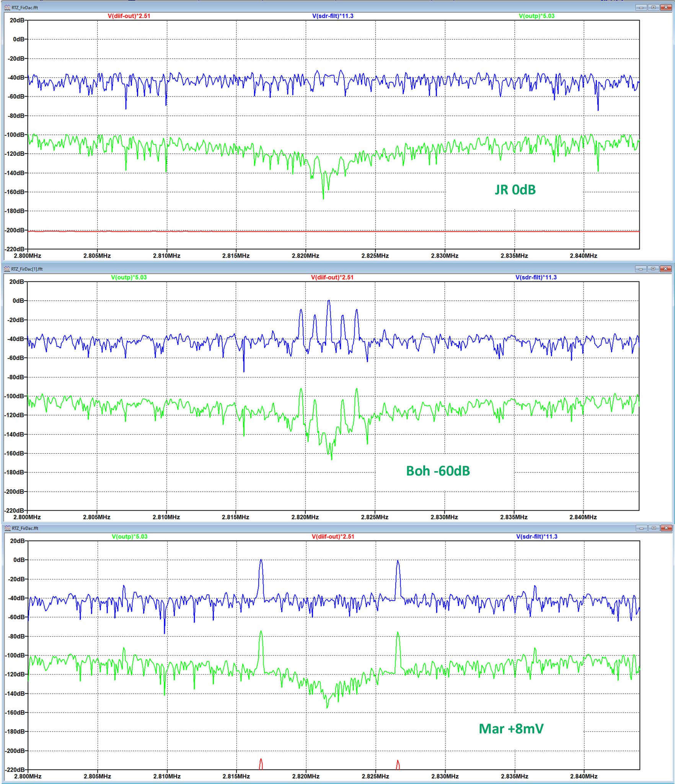Screen dimensions: 675x784
Task: Click the RTZ_FirDac[1].fft window title icon
Action: point(7,269)
